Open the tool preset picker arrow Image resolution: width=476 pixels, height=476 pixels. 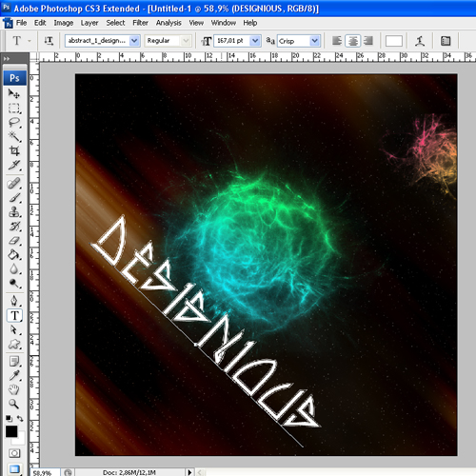pos(30,41)
